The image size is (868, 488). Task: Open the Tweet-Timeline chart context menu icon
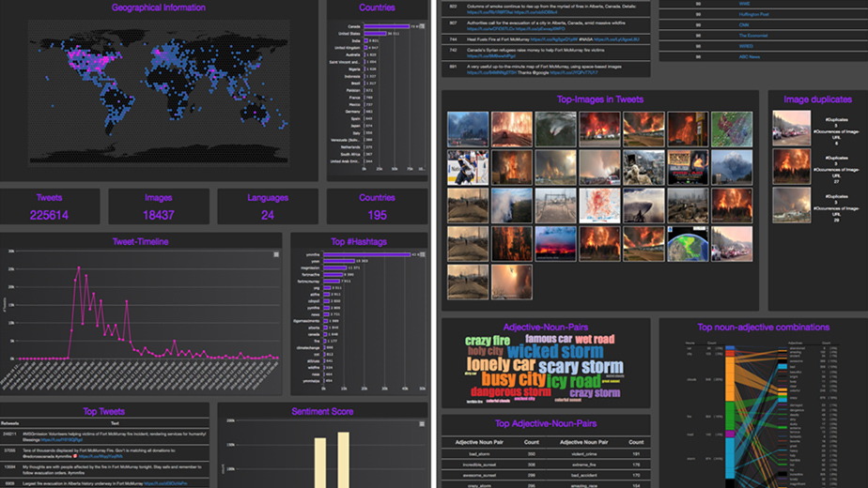[x=275, y=253]
